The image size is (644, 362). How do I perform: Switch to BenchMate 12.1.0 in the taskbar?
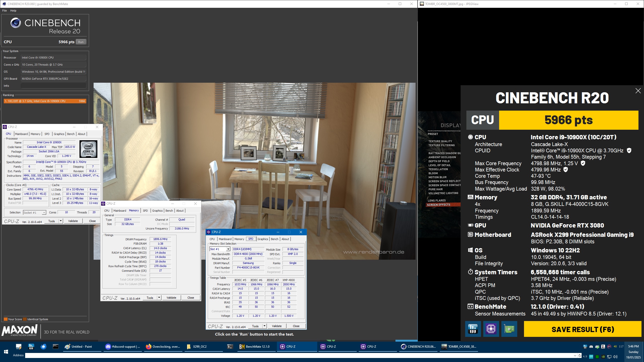coord(256,347)
